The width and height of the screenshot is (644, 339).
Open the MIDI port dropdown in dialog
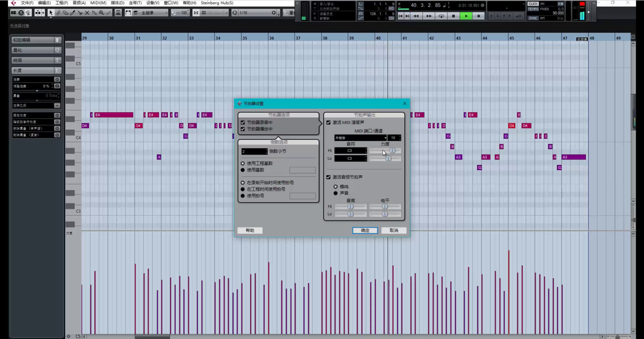pyautogui.click(x=360, y=138)
